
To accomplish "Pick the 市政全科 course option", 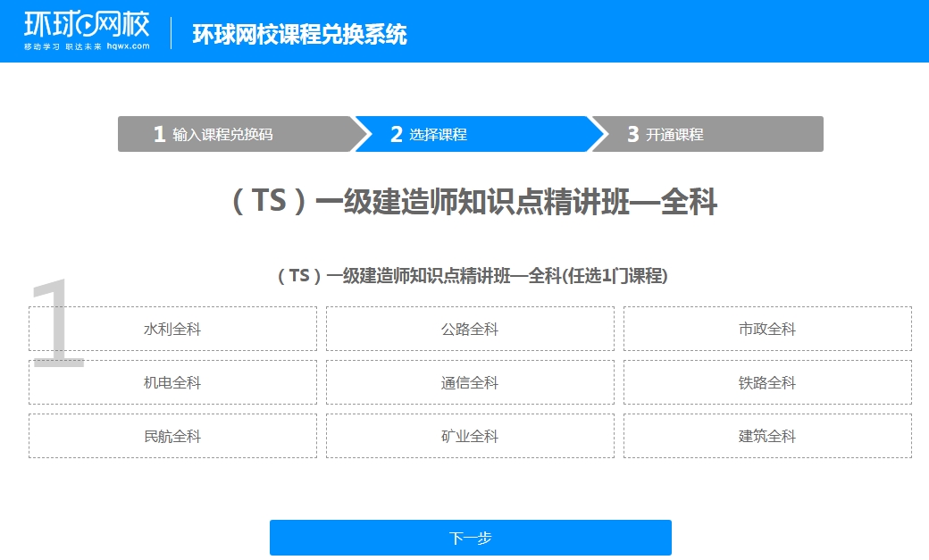I will [767, 329].
